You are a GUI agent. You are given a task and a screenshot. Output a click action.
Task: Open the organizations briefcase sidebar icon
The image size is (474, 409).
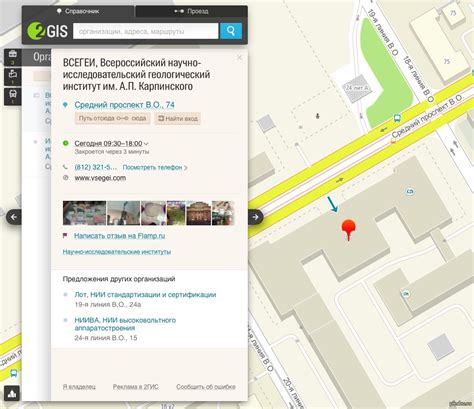[x=13, y=57]
